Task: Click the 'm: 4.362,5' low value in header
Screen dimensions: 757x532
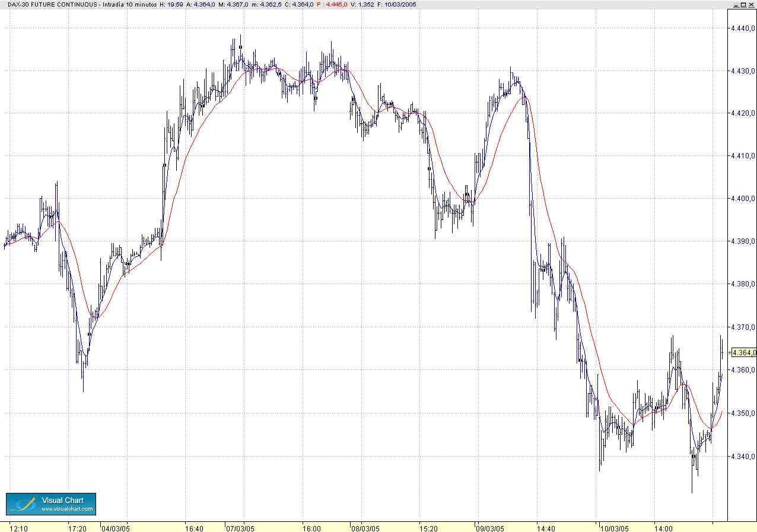Action: [267, 4]
